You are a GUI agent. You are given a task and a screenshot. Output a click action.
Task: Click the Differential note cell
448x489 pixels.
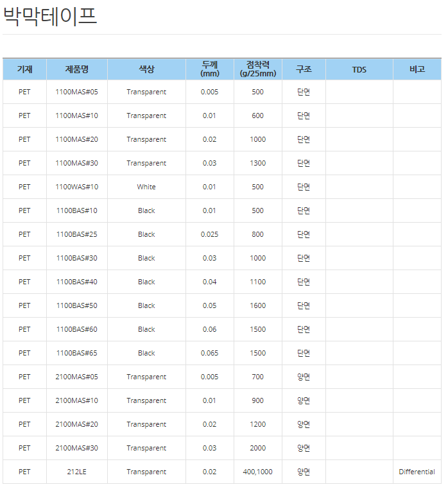coord(417,472)
